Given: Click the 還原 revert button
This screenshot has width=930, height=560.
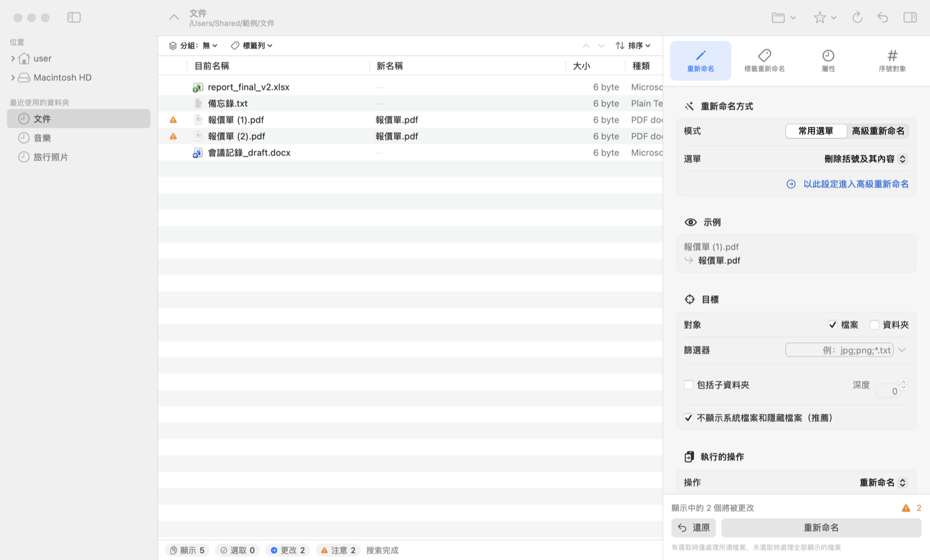Looking at the screenshot, I should 693,527.
